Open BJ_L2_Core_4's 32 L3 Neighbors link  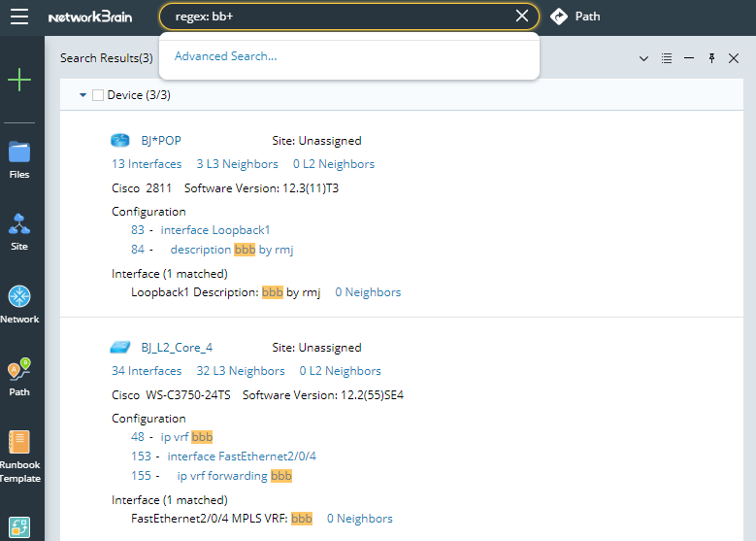click(241, 371)
